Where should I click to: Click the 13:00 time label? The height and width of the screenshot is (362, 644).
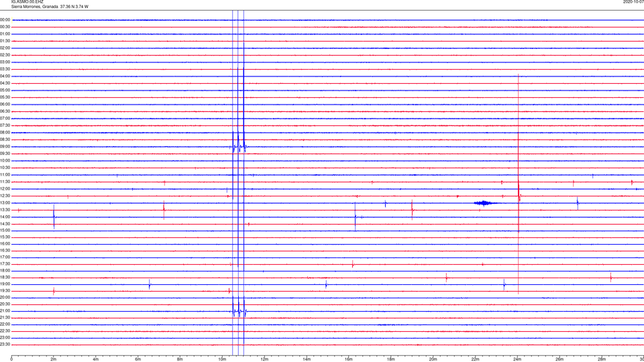pyautogui.click(x=5, y=202)
